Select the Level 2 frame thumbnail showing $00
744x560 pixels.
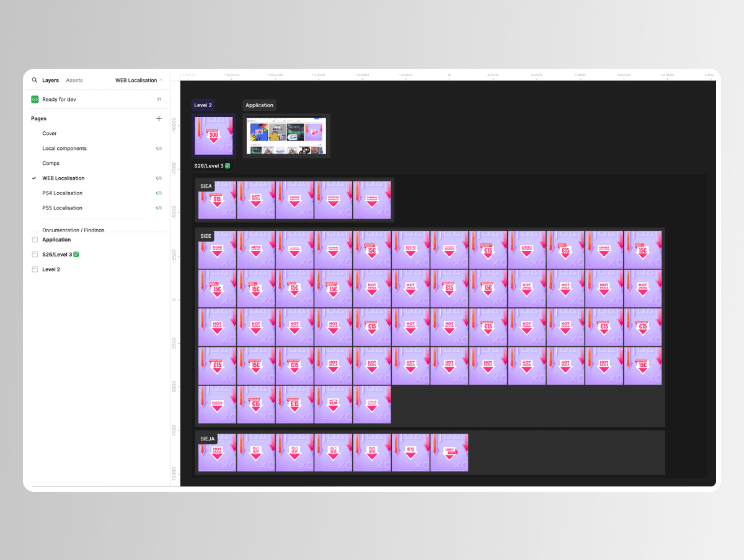tap(214, 136)
